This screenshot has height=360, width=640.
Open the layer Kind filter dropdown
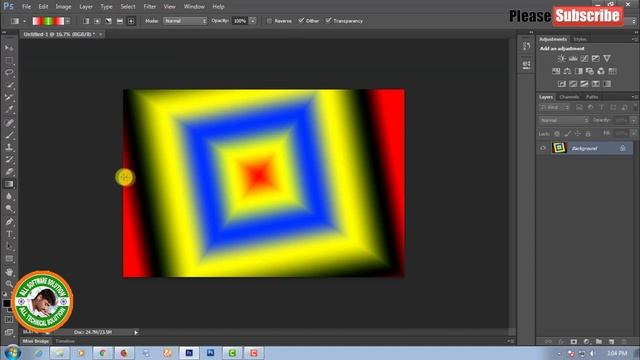tap(554, 107)
